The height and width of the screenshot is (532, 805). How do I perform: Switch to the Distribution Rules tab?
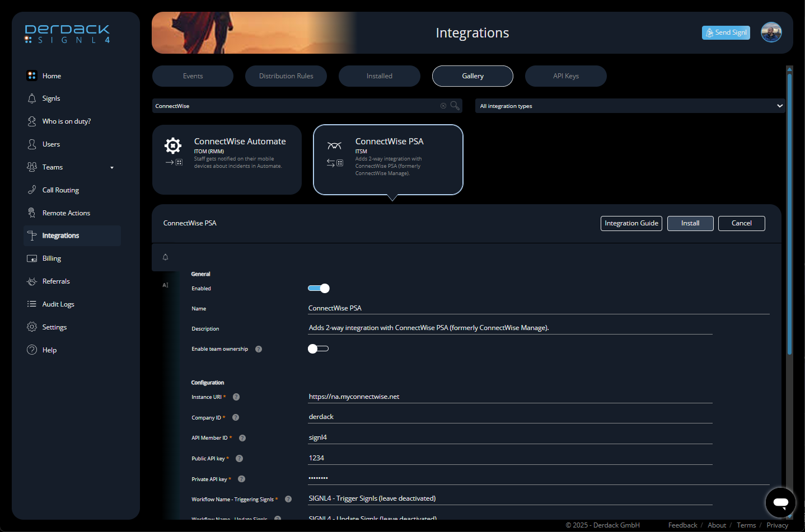coord(286,76)
